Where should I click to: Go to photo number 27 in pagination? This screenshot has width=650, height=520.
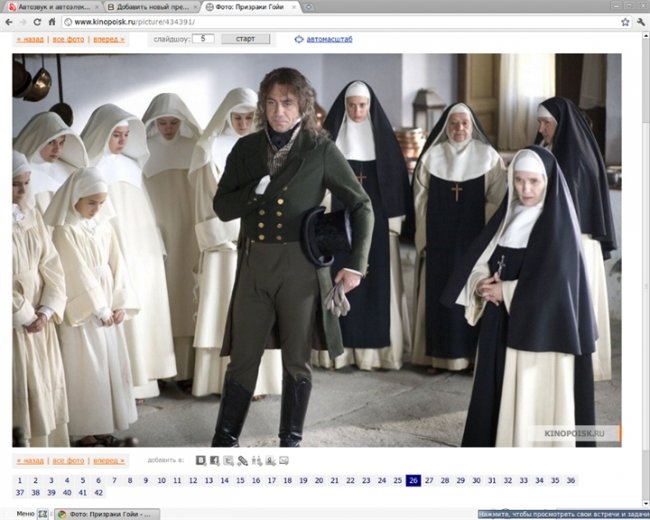click(x=429, y=481)
